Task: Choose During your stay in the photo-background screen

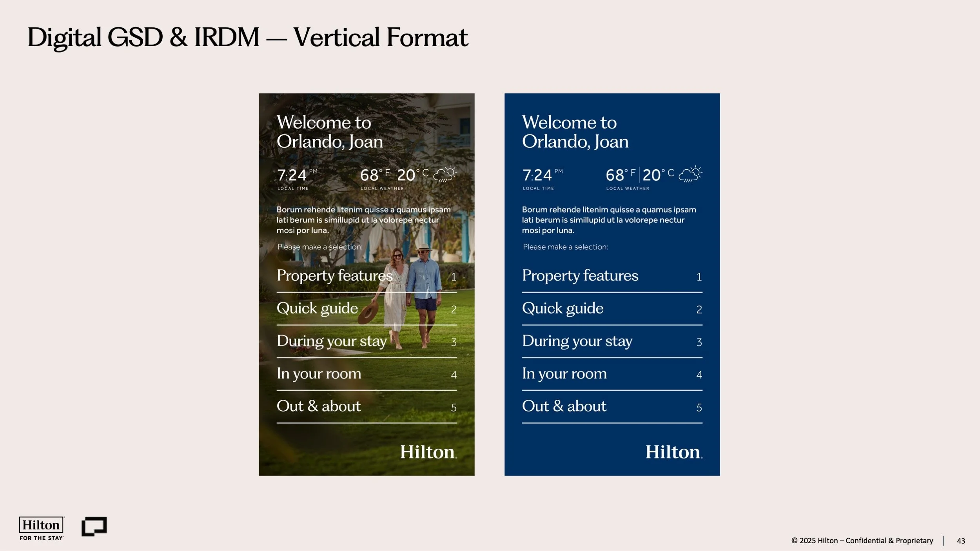Action: point(367,342)
